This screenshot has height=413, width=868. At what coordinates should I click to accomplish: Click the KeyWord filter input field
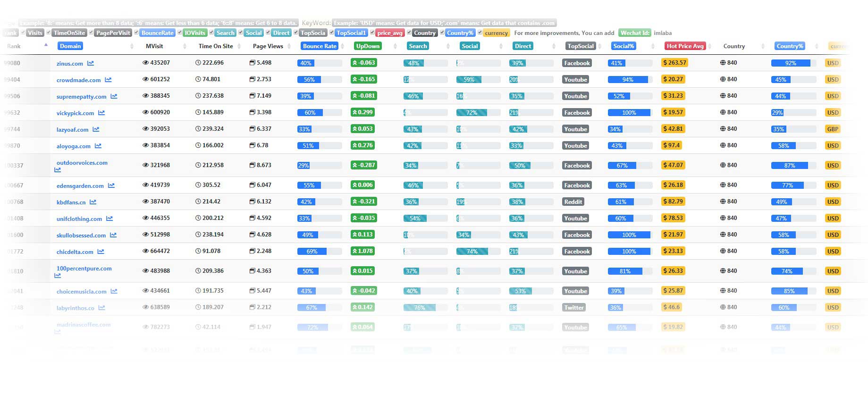pos(444,23)
